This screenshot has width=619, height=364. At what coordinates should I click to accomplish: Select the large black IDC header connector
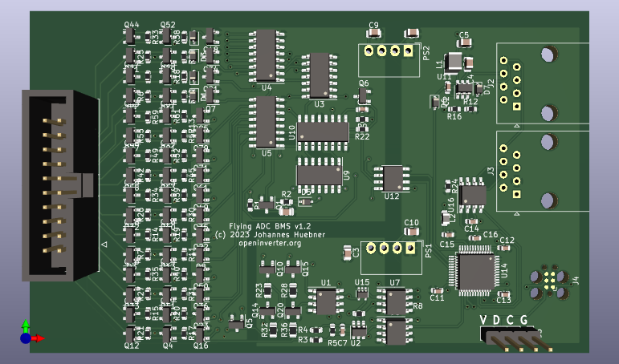click(x=56, y=184)
